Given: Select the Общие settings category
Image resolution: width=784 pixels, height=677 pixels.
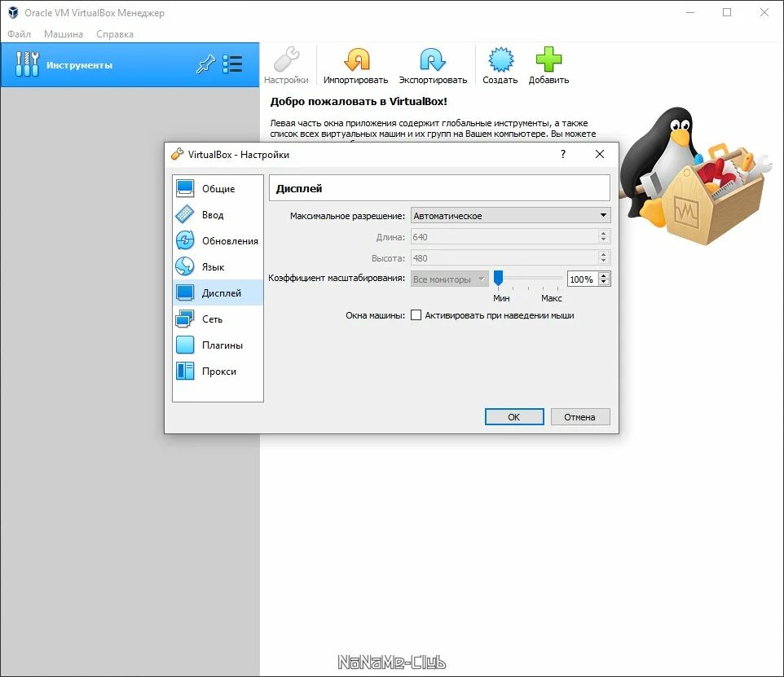Looking at the screenshot, I should coord(218,188).
